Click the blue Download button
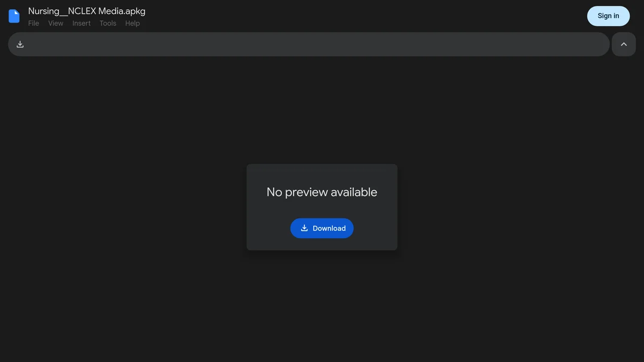The width and height of the screenshot is (644, 362). (322, 228)
